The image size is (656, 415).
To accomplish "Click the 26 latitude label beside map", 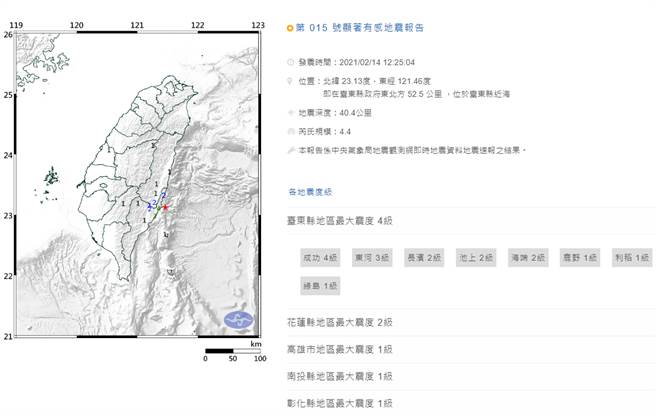I will pos(8,35).
